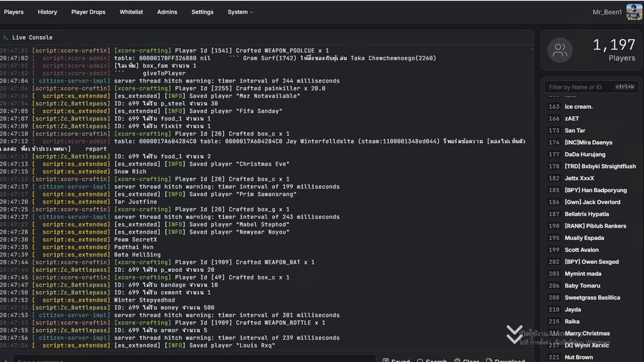The height and width of the screenshot is (362, 644).
Task: Click player Nut Brown in the list
Action: (x=578, y=357)
